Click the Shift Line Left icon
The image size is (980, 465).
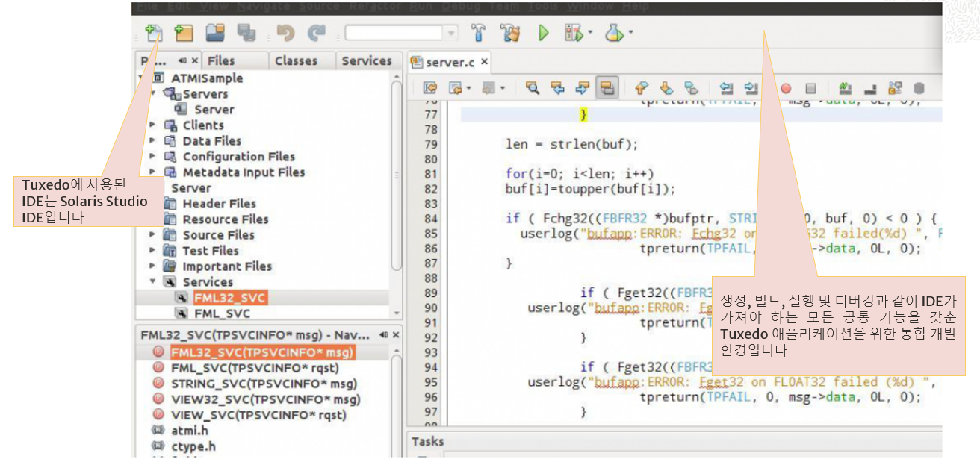pyautogui.click(x=726, y=88)
